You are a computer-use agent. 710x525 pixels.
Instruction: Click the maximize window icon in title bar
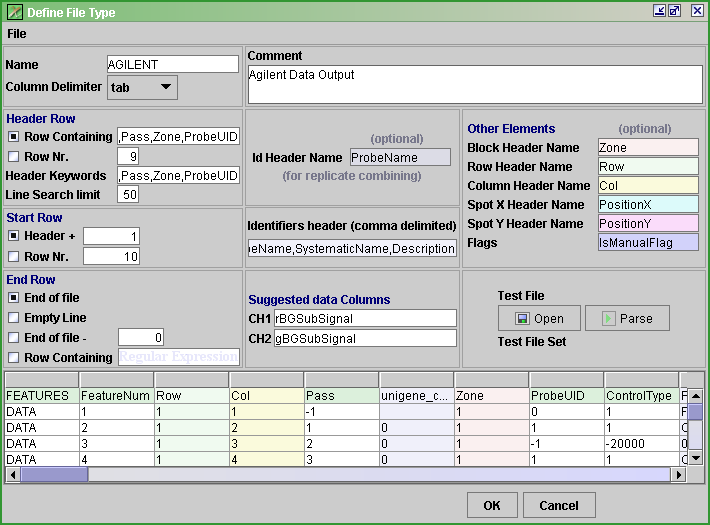674,10
